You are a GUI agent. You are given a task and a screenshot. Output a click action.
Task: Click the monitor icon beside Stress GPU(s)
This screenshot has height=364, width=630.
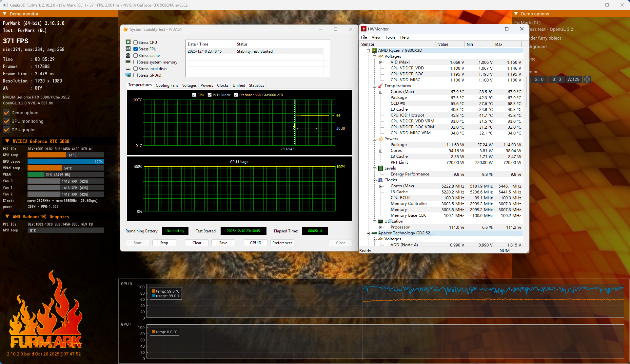pyautogui.click(x=128, y=75)
